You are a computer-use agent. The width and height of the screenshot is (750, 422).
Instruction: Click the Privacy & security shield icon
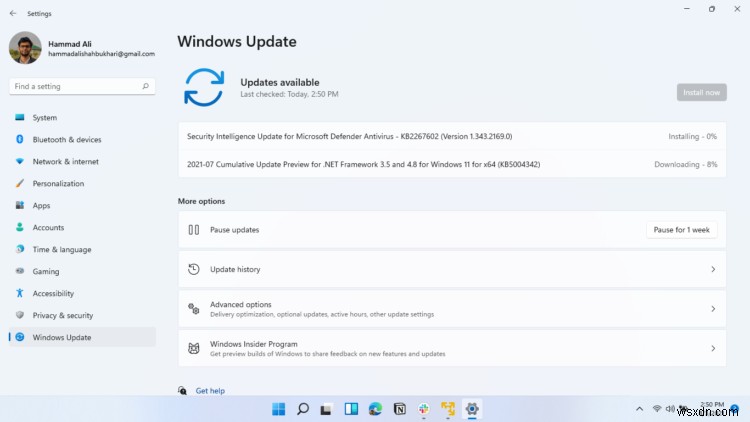(x=20, y=315)
